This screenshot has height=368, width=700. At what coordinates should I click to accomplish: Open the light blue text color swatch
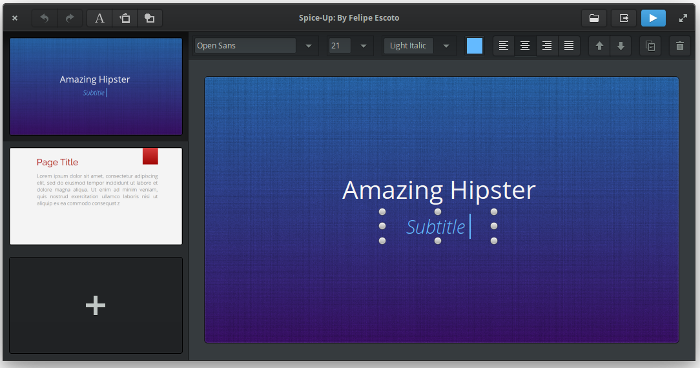(474, 46)
